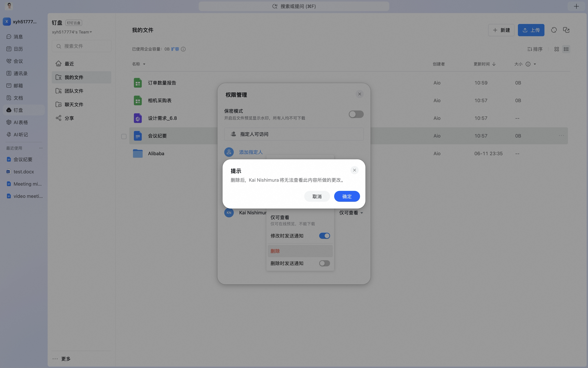Image resolution: width=588 pixels, height=368 pixels.
Task: Select the list view layout icon
Action: (x=566, y=49)
